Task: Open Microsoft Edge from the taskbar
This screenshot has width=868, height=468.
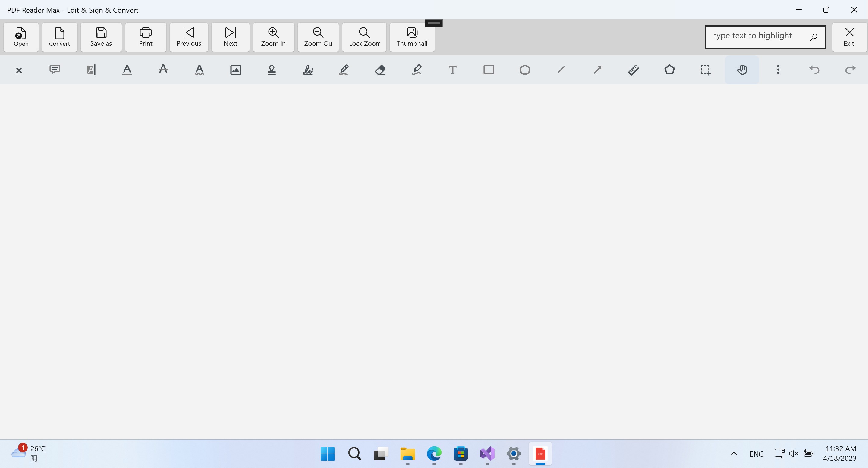Action: click(x=434, y=454)
